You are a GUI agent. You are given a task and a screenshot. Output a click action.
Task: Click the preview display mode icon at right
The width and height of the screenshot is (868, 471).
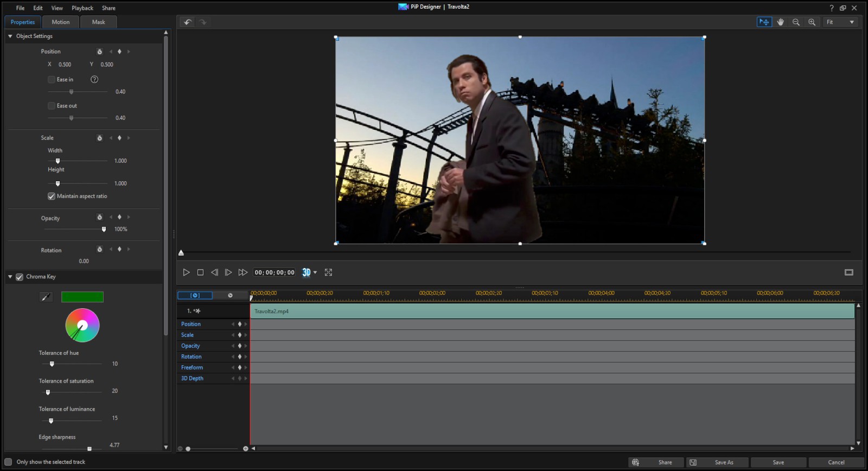tap(849, 272)
